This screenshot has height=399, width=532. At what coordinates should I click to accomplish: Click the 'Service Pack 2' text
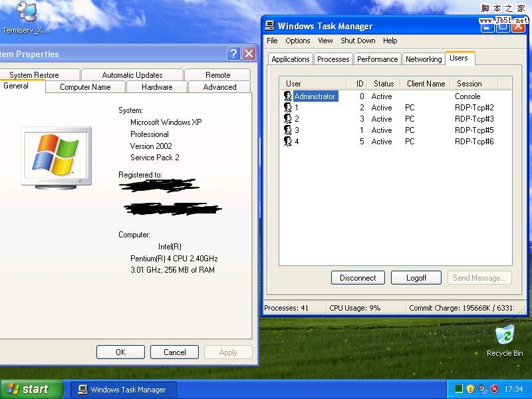(x=155, y=158)
